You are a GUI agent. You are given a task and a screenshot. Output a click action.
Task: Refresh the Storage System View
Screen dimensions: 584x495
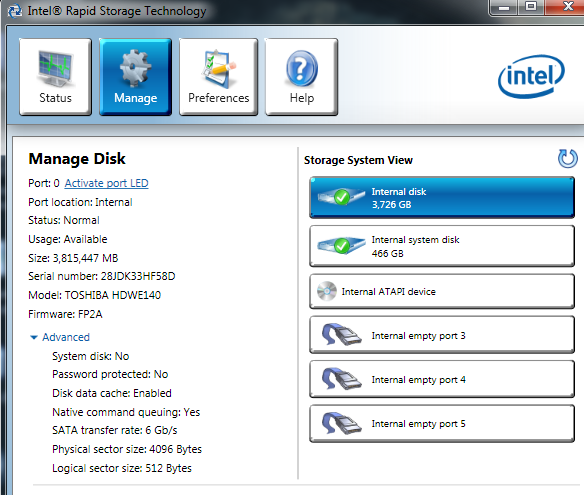coord(568,159)
